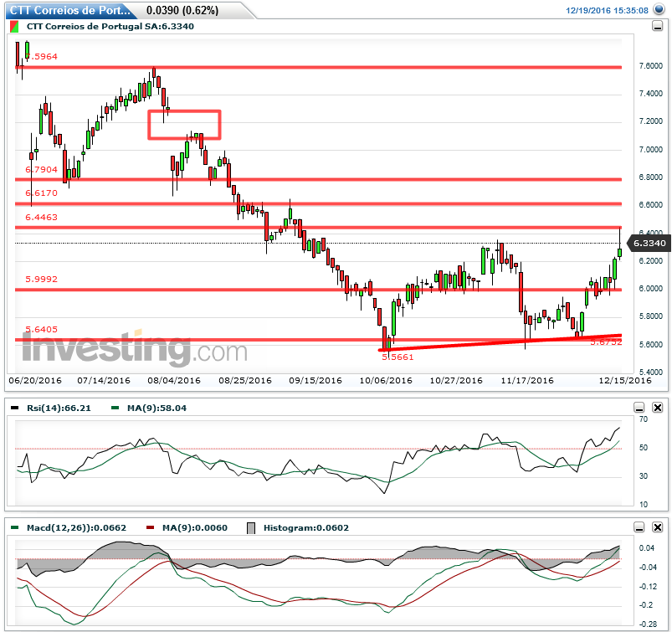Click the 07/14/2016 date label
The width and height of the screenshot is (672, 632).
point(104,380)
